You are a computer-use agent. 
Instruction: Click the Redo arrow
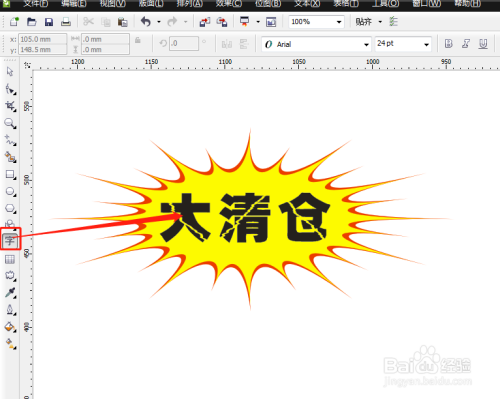point(172,22)
